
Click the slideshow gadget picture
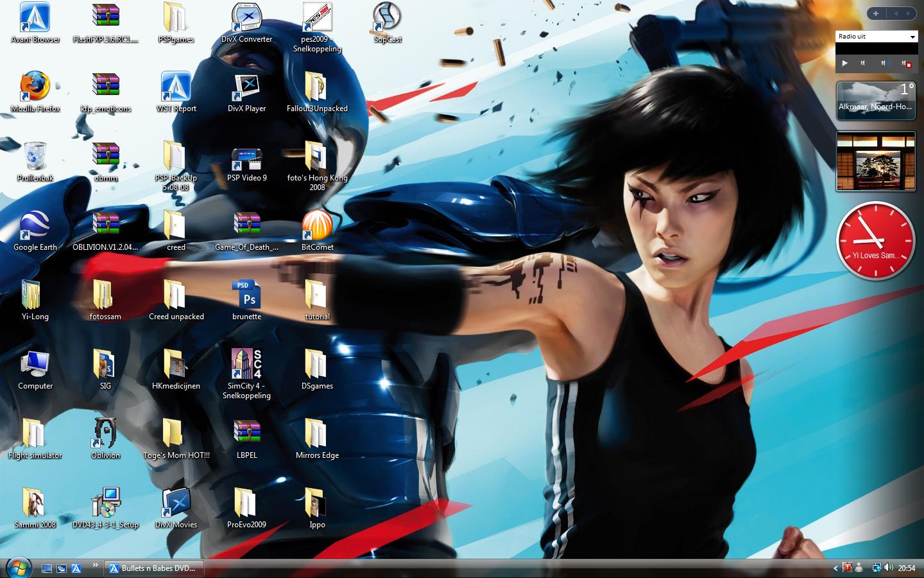pos(876,161)
